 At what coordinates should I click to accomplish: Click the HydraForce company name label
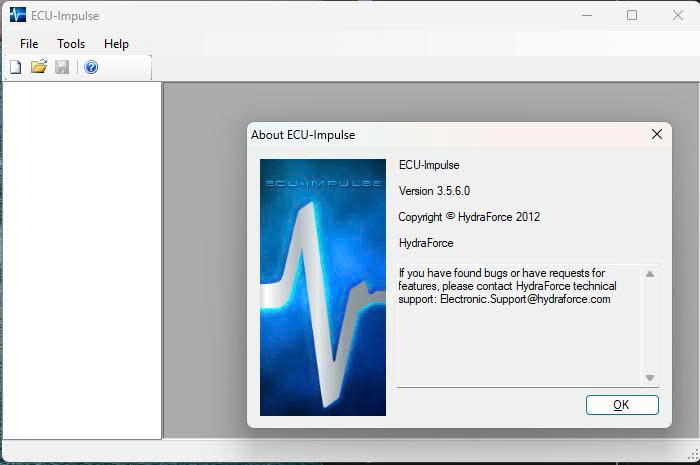[x=426, y=243]
